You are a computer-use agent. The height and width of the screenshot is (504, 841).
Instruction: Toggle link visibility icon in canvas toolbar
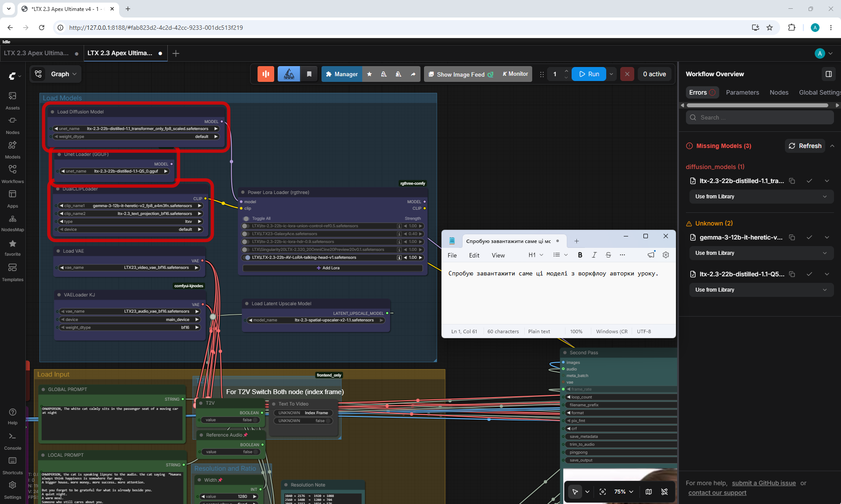point(664,492)
